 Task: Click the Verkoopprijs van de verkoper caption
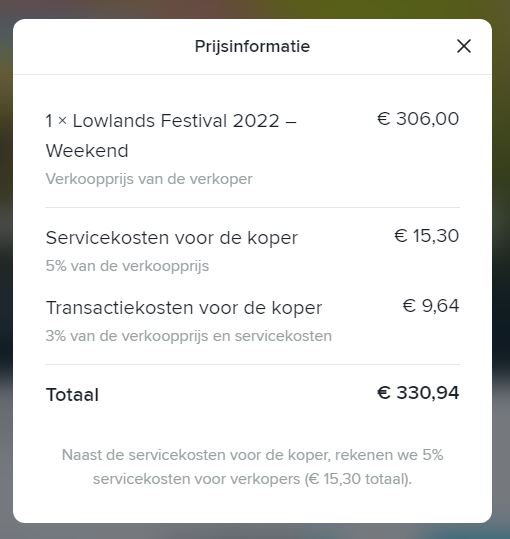point(149,179)
